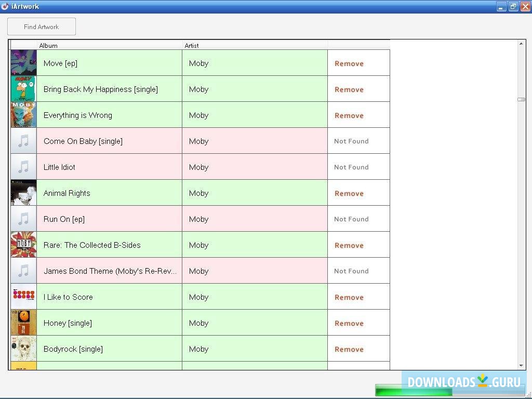
Task: Click Not Found status for Come On Baby
Action: point(351,141)
